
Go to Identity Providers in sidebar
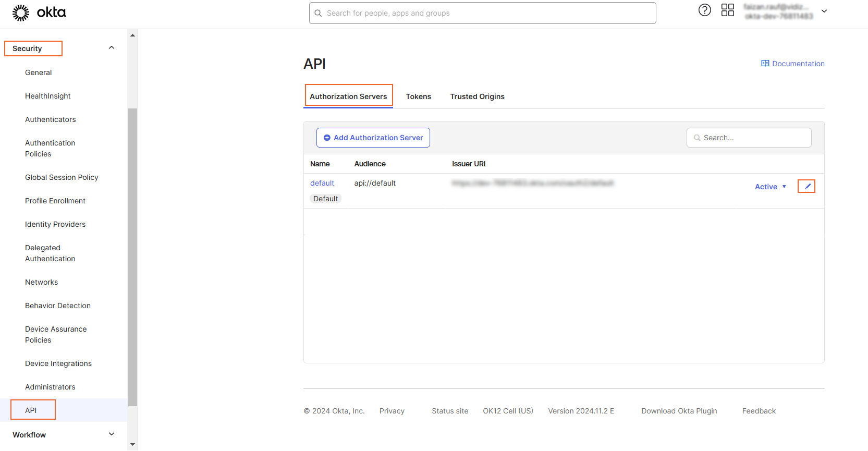click(x=55, y=224)
